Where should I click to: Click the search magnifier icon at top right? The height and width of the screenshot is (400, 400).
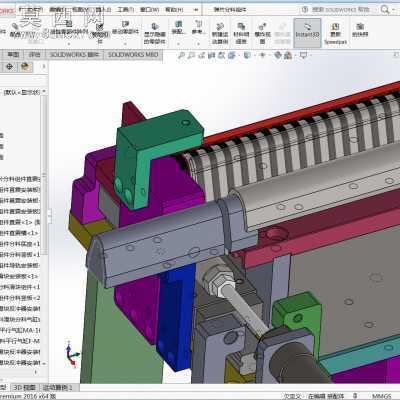coord(385,10)
